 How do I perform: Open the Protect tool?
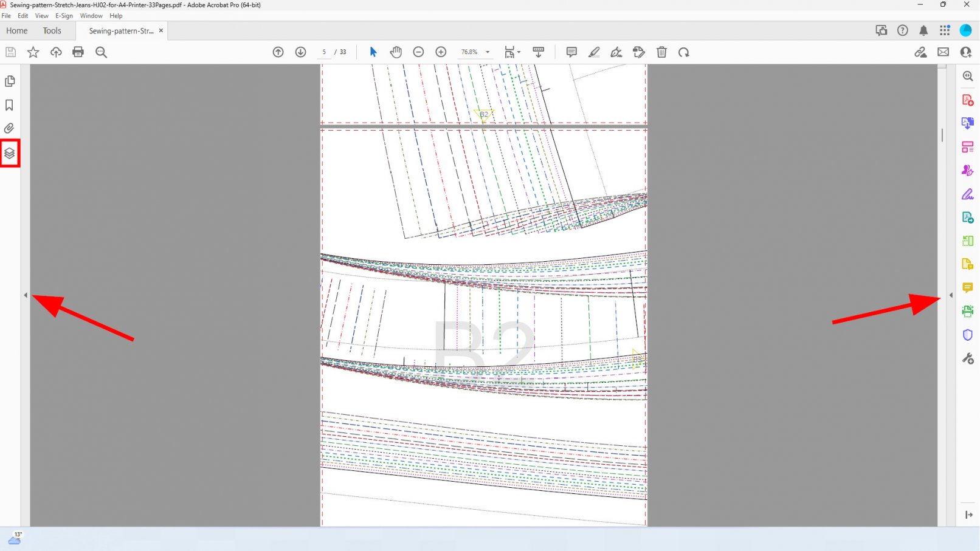point(968,334)
